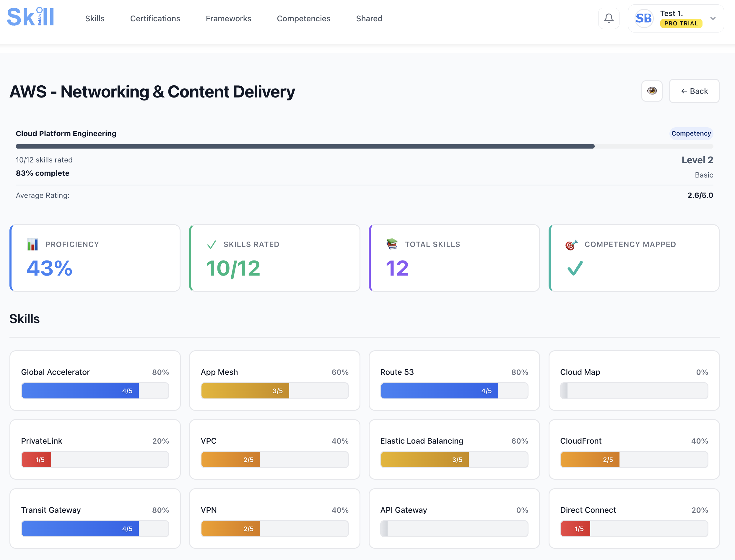Image resolution: width=735 pixels, height=560 pixels.
Task: Click the large teal competency checkmark
Action: [575, 268]
